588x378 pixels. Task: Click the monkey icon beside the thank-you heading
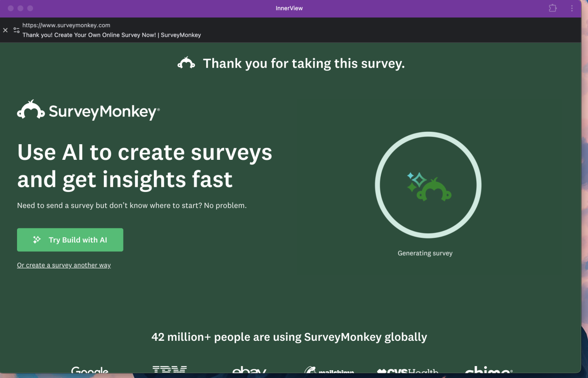[187, 63]
